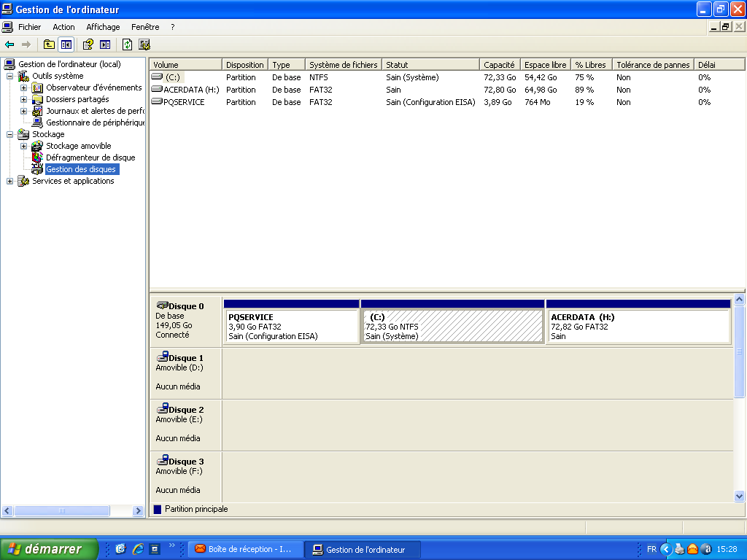Open the Affichage menu
The width and height of the screenshot is (747, 560).
point(103,27)
